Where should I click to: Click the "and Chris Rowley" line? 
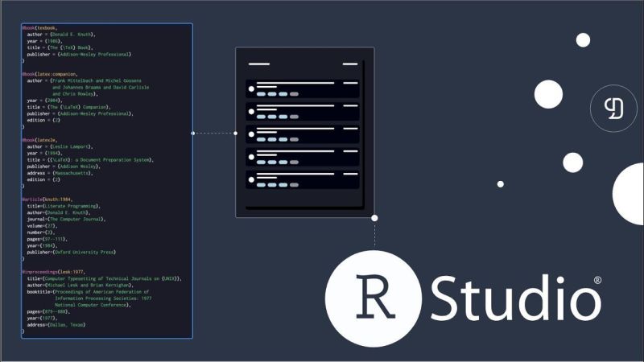75,94
